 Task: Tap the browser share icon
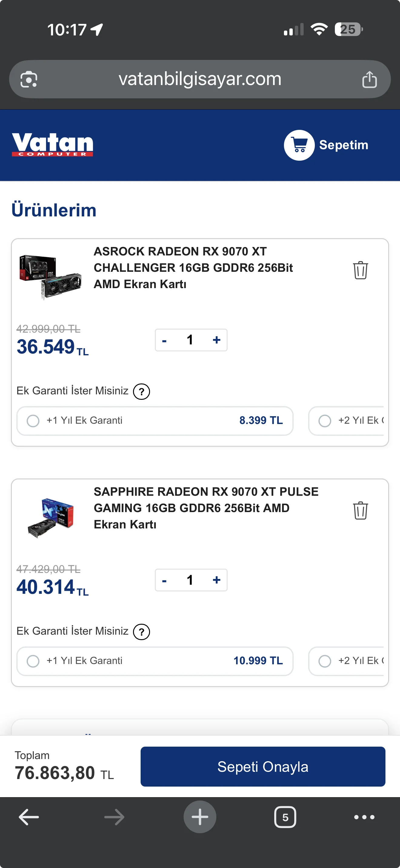tap(369, 80)
